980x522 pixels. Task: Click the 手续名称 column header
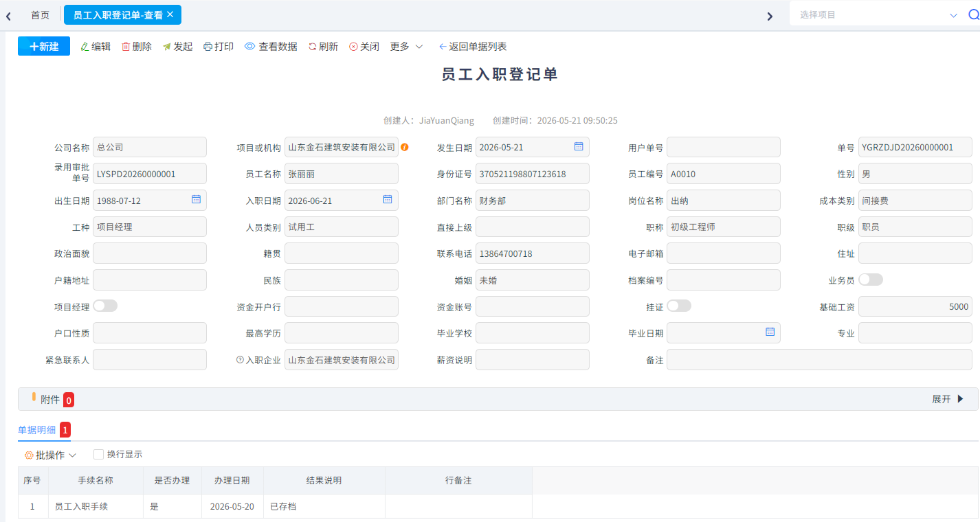[96, 480]
